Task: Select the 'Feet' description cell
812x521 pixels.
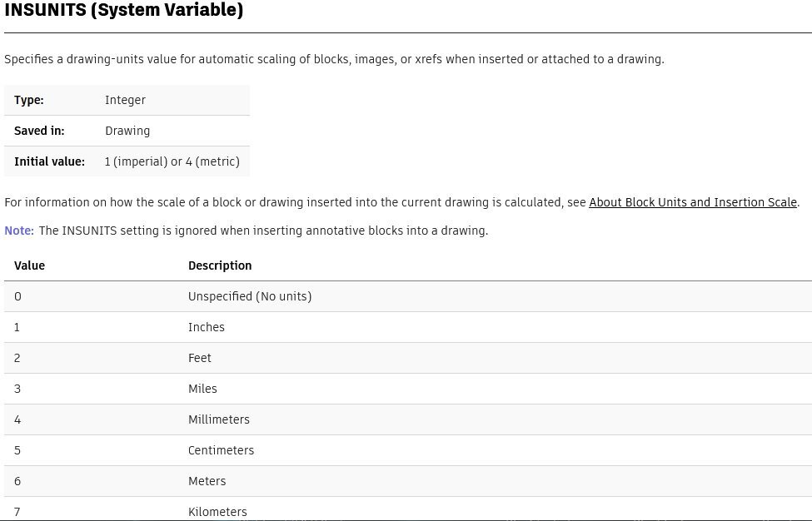Action: [200, 358]
